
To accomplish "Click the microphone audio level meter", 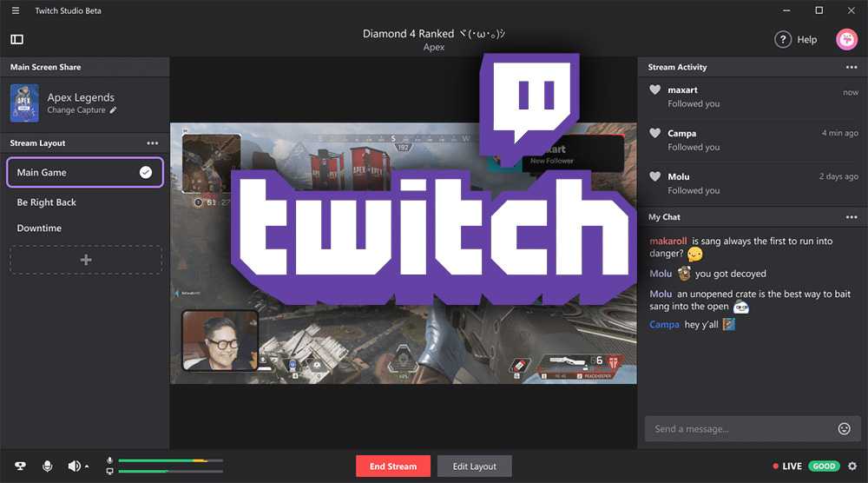I will [x=170, y=460].
